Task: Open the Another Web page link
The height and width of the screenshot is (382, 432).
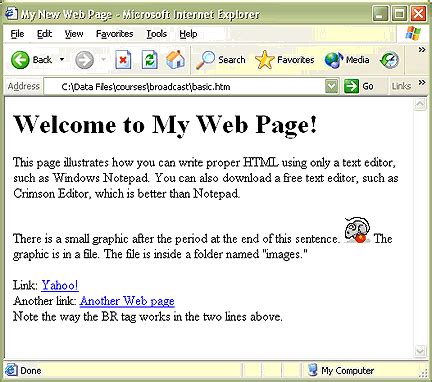Action: [x=127, y=301]
